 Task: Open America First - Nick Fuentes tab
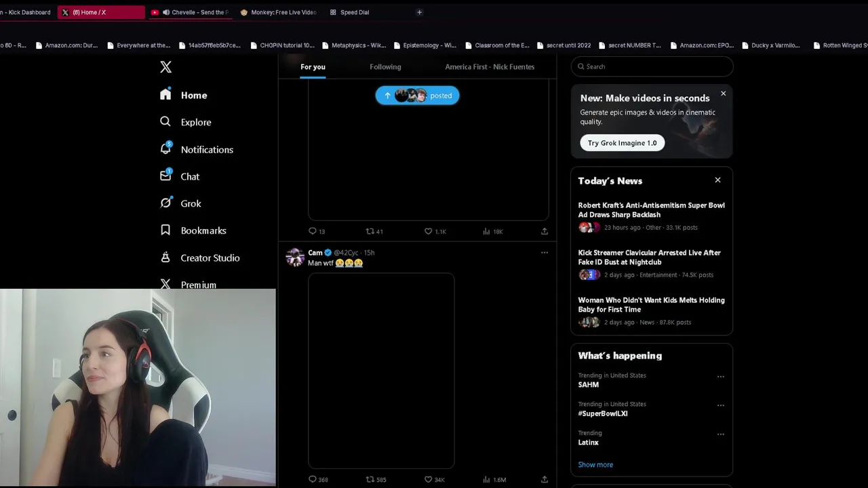[490, 66]
